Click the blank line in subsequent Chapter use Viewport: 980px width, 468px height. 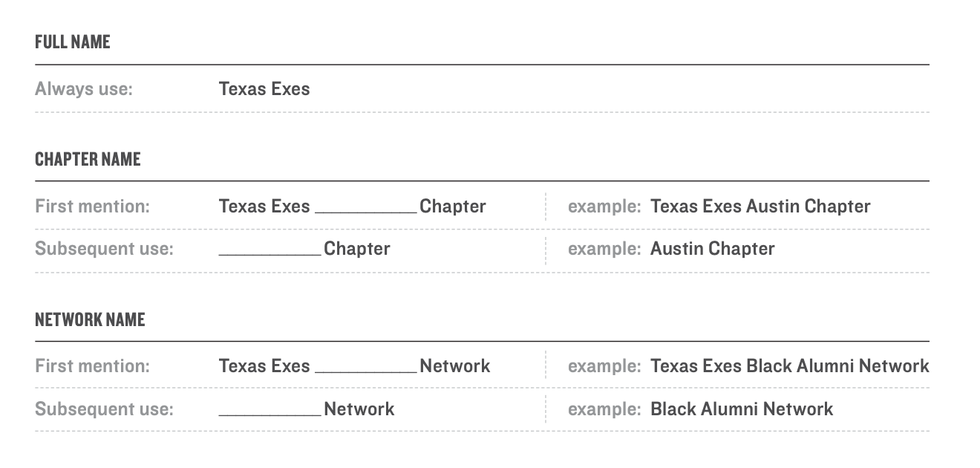270,255
